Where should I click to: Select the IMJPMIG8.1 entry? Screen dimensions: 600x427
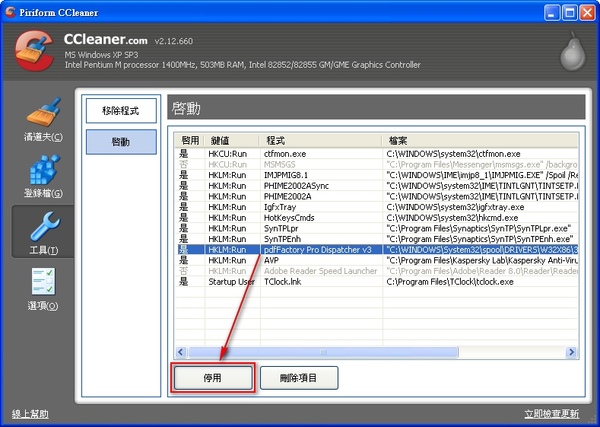(377, 175)
